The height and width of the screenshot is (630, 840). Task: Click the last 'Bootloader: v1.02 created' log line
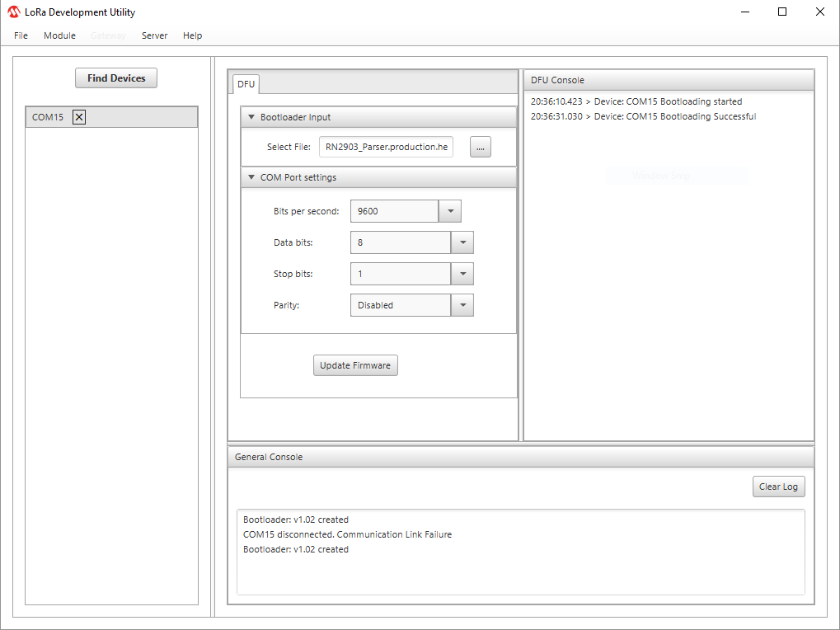(296, 549)
